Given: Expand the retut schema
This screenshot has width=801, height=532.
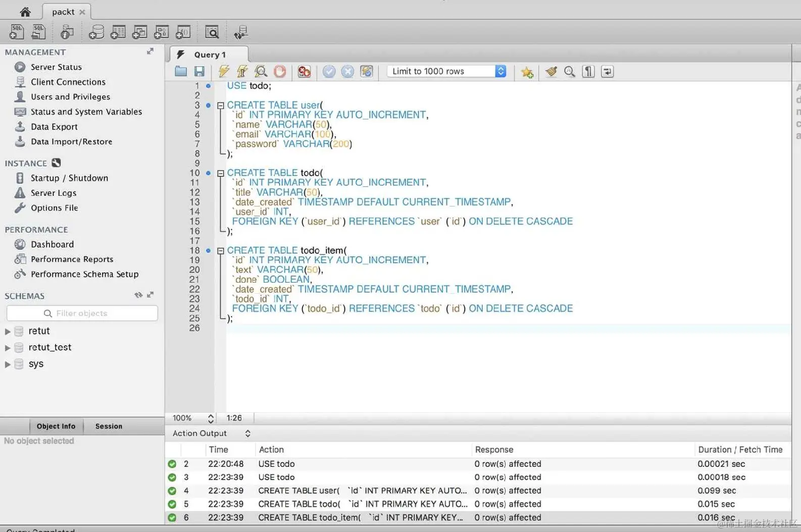Looking at the screenshot, I should pyautogui.click(x=8, y=332).
